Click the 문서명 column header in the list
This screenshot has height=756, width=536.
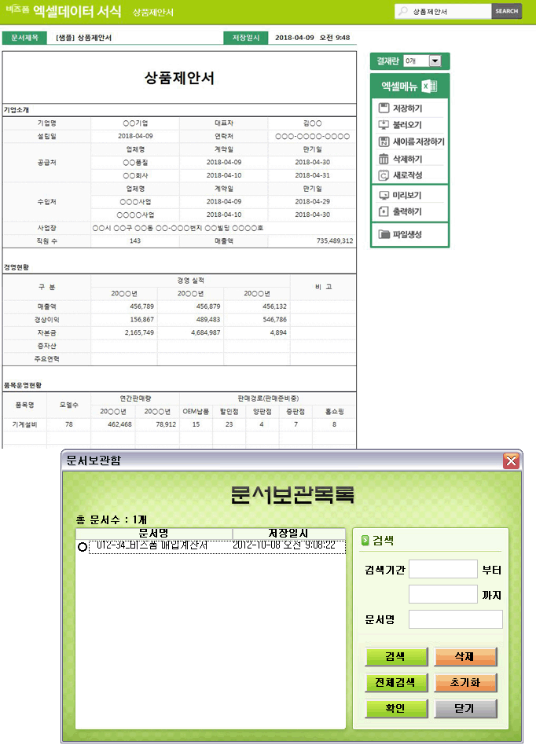point(154,534)
